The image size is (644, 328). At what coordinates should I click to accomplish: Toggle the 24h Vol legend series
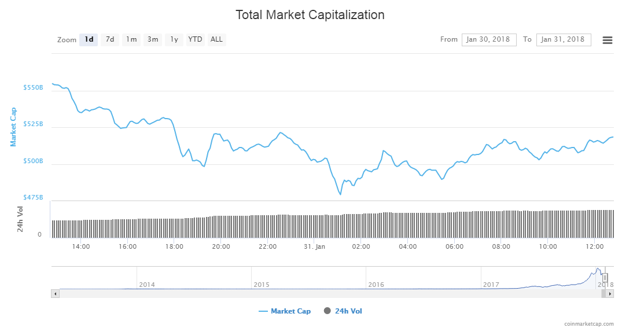tap(348, 311)
